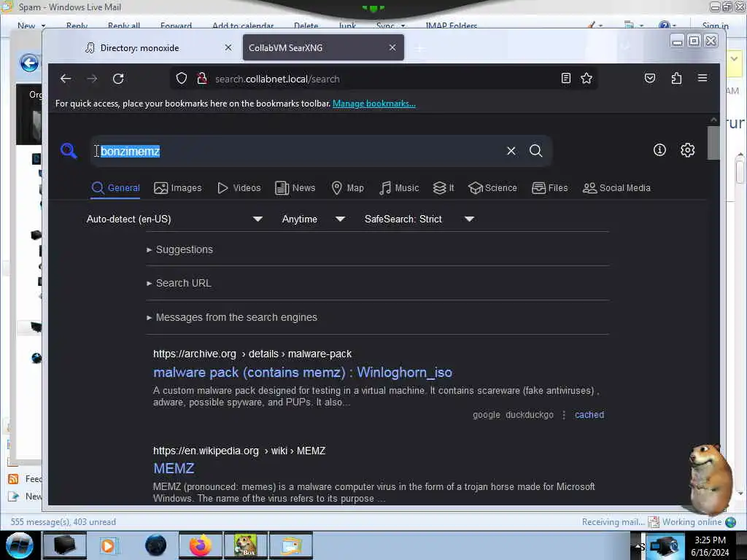
Task: Close the CollabVM SearXNG tab
Action: pos(392,47)
